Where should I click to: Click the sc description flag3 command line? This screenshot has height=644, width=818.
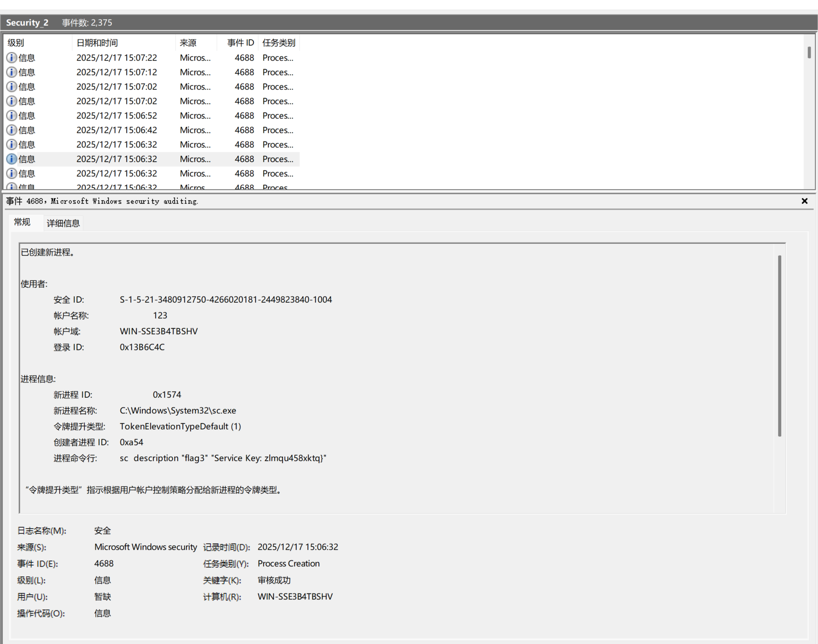point(223,458)
